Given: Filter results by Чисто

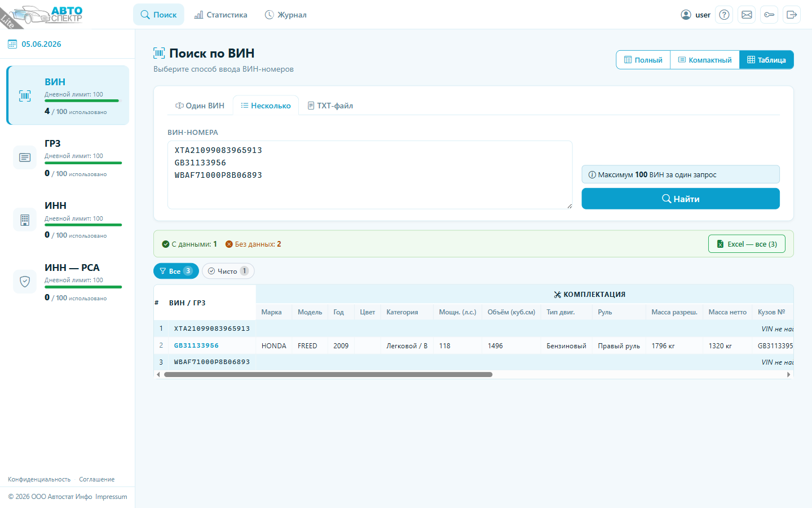Looking at the screenshot, I should [x=228, y=271].
